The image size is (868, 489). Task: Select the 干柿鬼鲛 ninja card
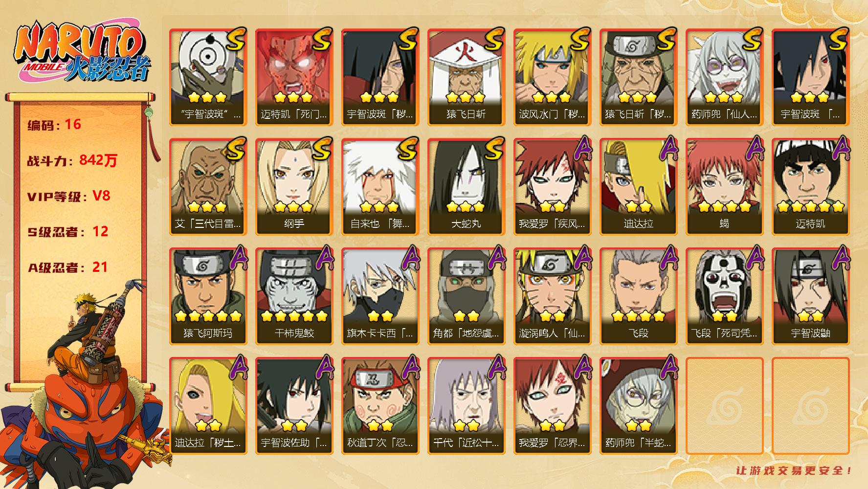[294, 296]
